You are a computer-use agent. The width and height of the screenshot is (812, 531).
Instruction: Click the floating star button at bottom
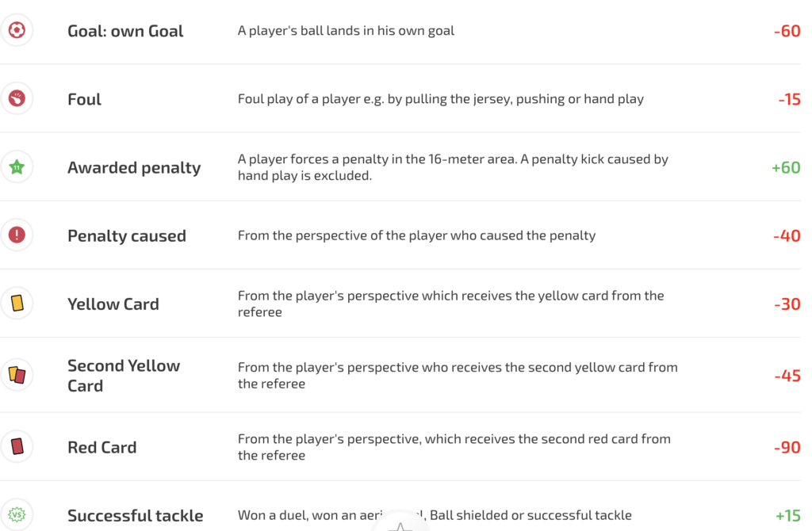click(x=401, y=525)
